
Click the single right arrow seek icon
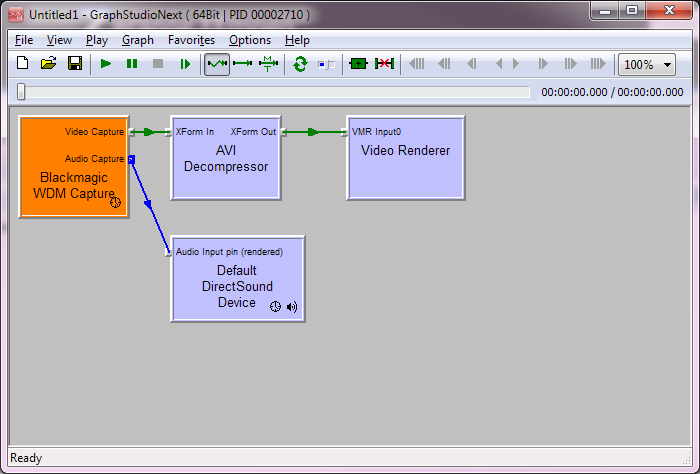[x=516, y=64]
